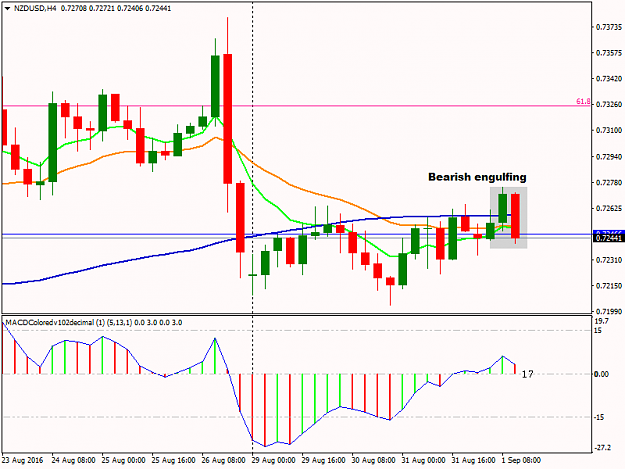This screenshot has height=469, width=625.
Task: Select the MACD scale value -27.2
Action: pos(603,448)
